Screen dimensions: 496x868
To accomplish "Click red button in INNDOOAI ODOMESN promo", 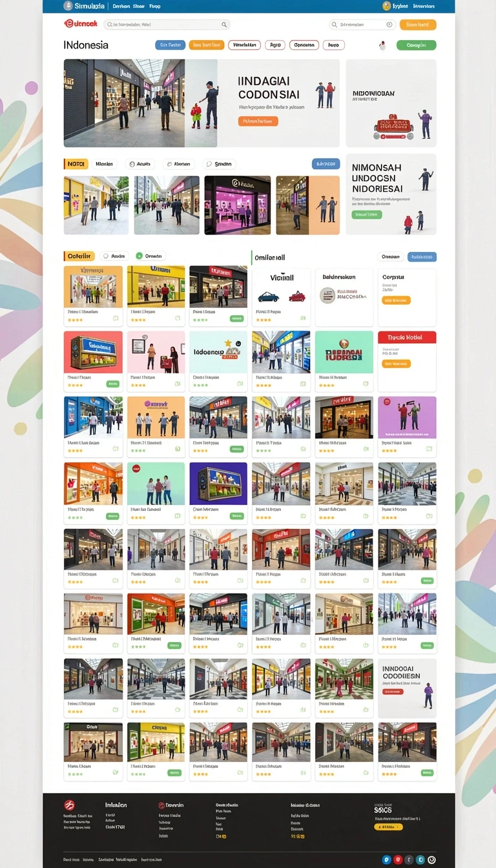I will [x=393, y=692].
